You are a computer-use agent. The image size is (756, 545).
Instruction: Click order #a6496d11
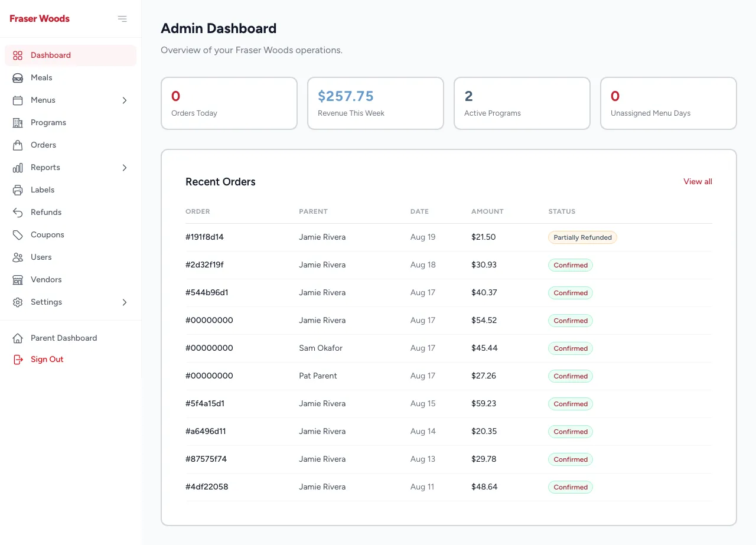pyautogui.click(x=206, y=432)
